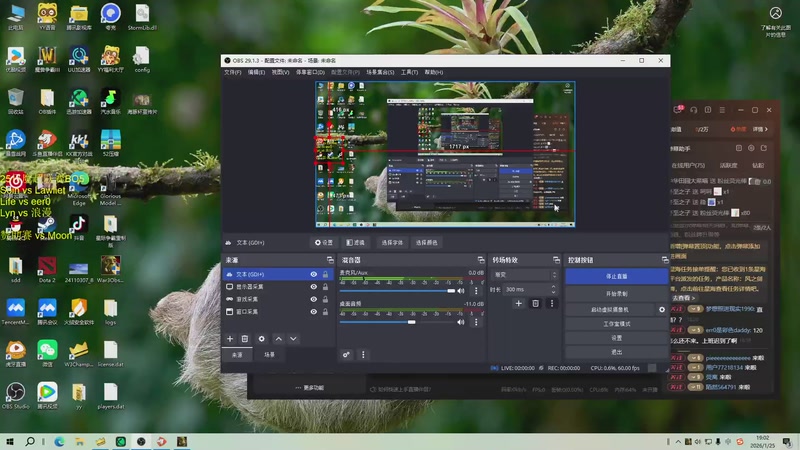Image resolution: width=800 pixels, height=450 pixels.
Task: Open the headset icon in the chat window header
Action: pyautogui.click(x=693, y=110)
